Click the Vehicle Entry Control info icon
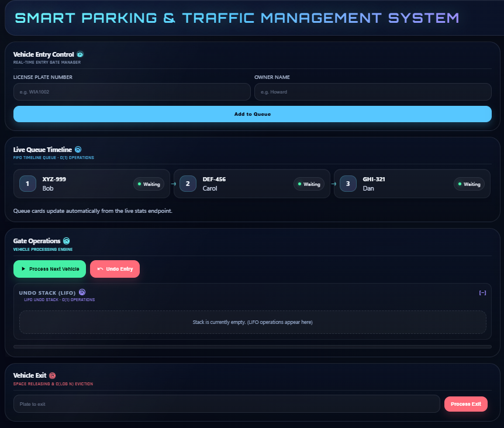Viewport: 504px width, 428px height. 80,54
